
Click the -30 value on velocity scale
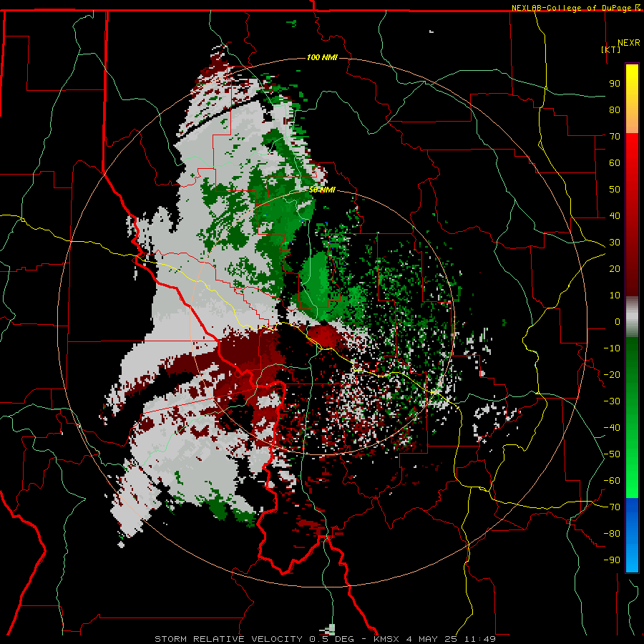(x=612, y=401)
